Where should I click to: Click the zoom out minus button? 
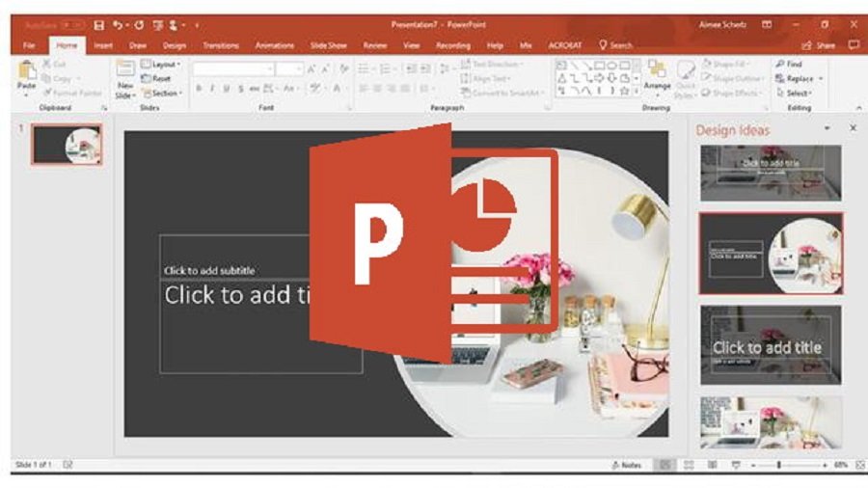click(753, 466)
